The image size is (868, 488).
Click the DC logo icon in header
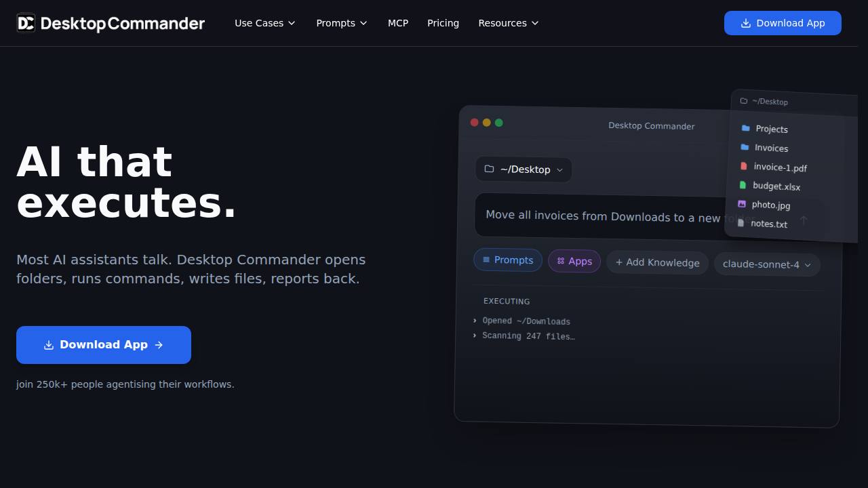[26, 23]
